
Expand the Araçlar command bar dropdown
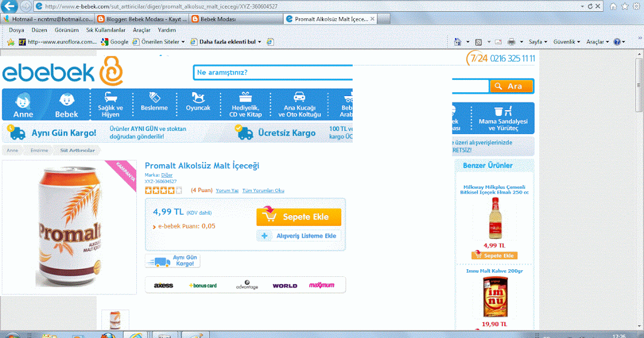[607, 41]
